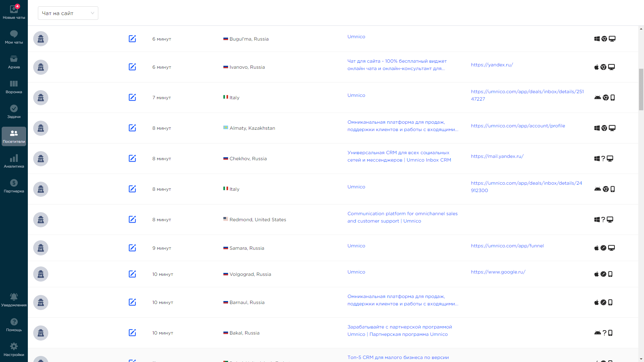Screen dimensions: 644x362
Task: Select the Посетители sidebar tab
Action: coord(14,136)
